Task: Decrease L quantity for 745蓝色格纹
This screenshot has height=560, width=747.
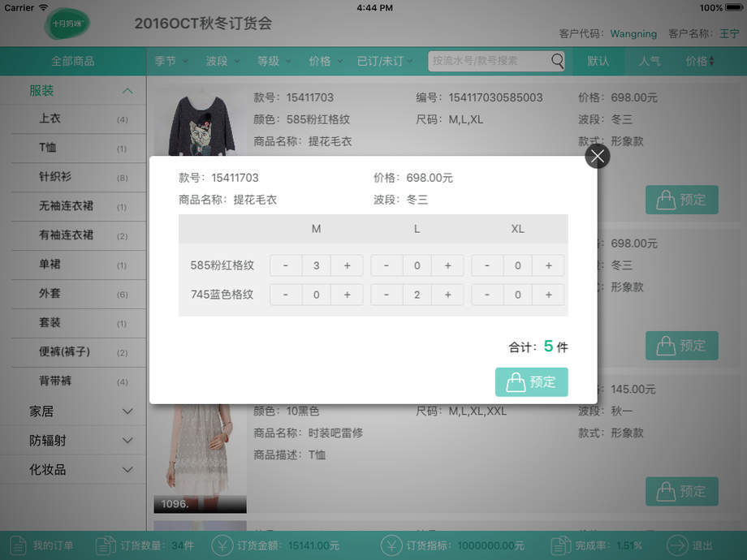Action: [386, 295]
